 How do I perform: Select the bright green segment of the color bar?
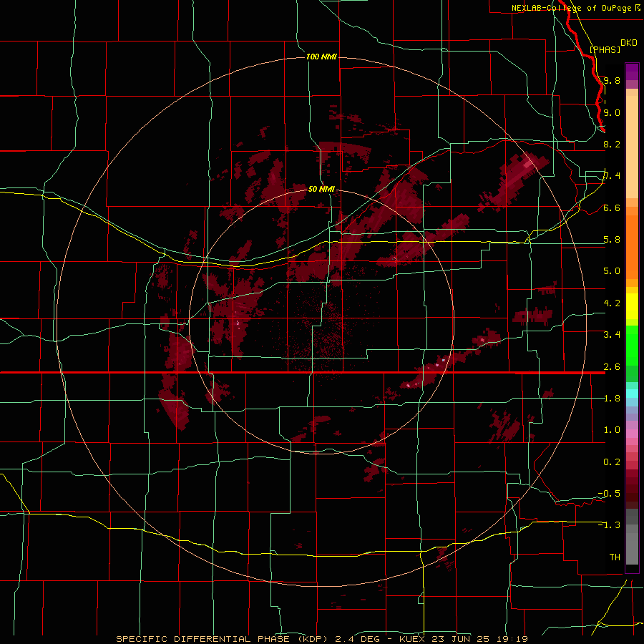(x=632, y=345)
